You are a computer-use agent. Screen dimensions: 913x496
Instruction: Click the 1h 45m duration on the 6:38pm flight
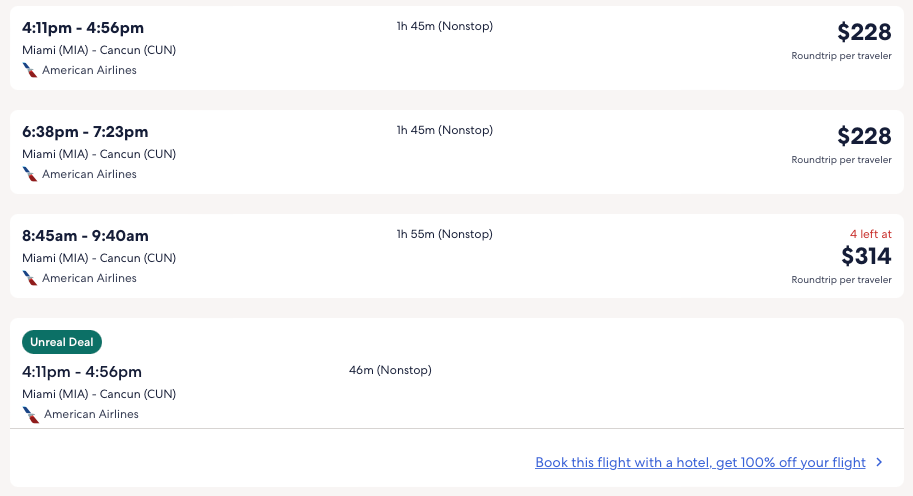pyautogui.click(x=444, y=130)
